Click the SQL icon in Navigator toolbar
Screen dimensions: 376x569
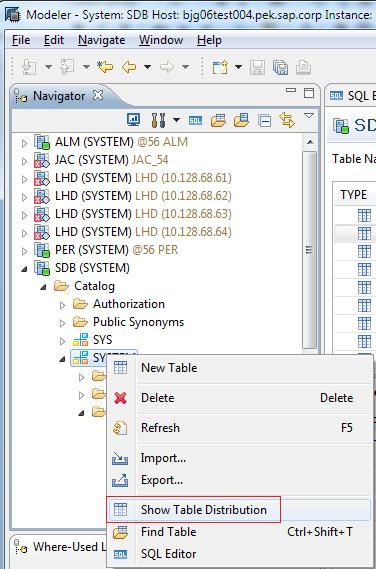195,120
